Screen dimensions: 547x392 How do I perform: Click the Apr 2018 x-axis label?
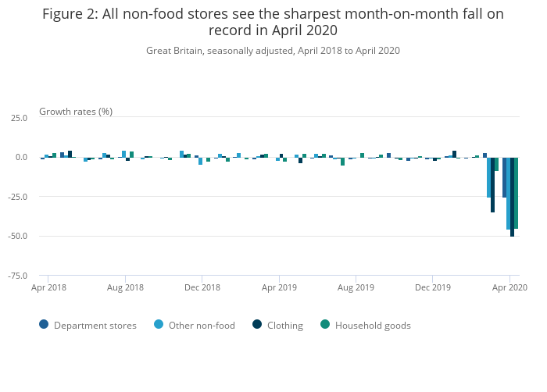48,287
